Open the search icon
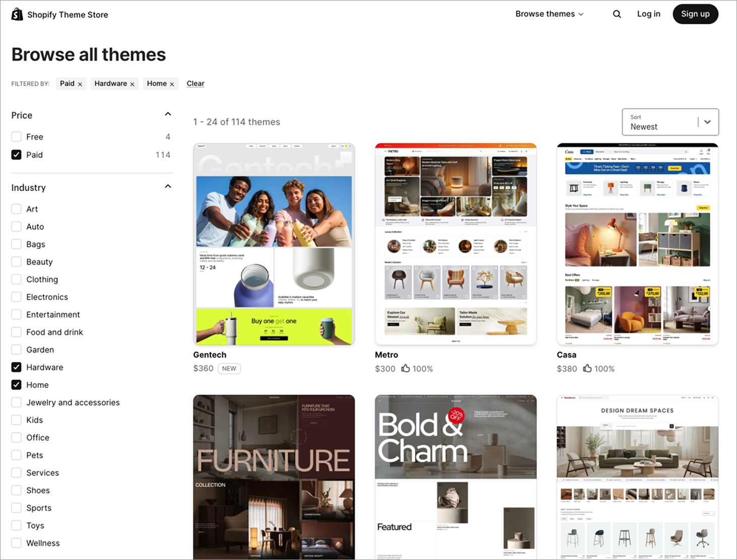Screen dimensions: 737x560 [x=617, y=14]
